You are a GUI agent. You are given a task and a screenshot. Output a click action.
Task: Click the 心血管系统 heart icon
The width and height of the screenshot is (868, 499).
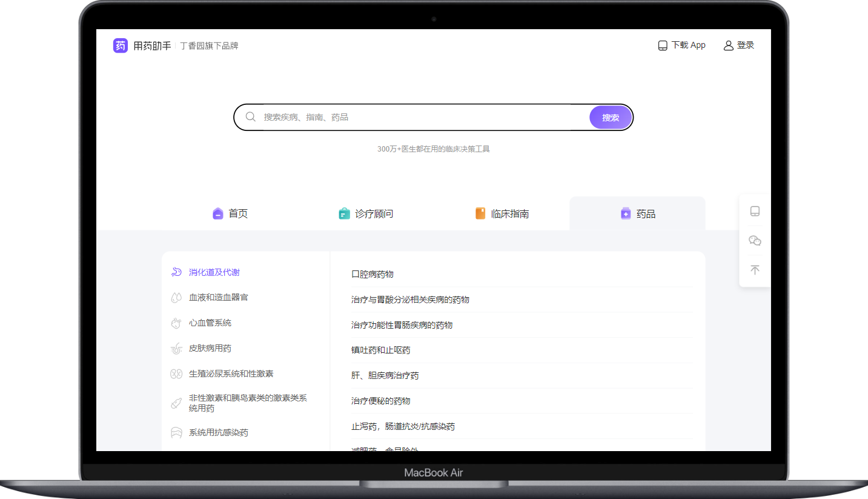coord(176,323)
